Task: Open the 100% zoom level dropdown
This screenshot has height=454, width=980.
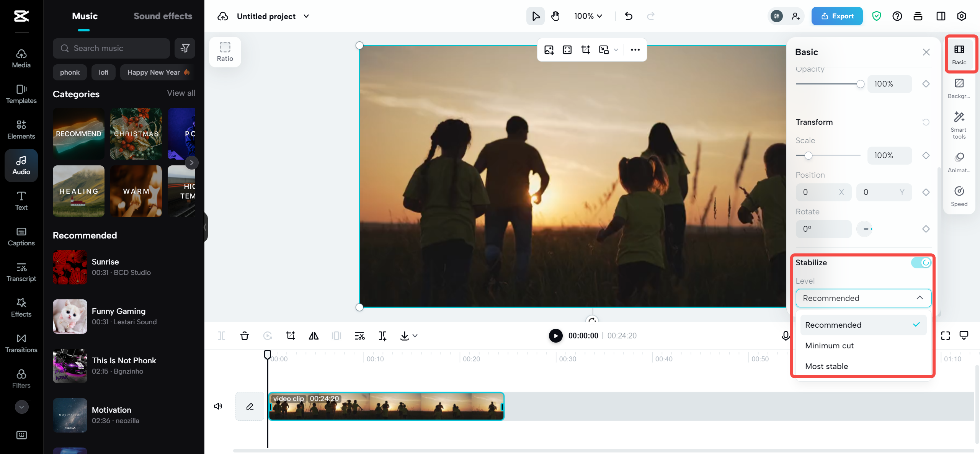Action: point(588,16)
